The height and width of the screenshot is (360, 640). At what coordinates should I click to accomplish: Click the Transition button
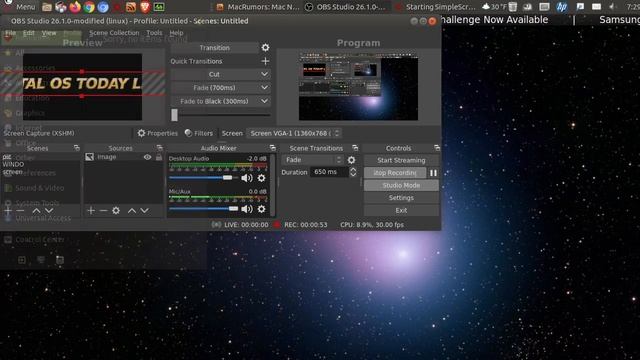pyautogui.click(x=215, y=48)
